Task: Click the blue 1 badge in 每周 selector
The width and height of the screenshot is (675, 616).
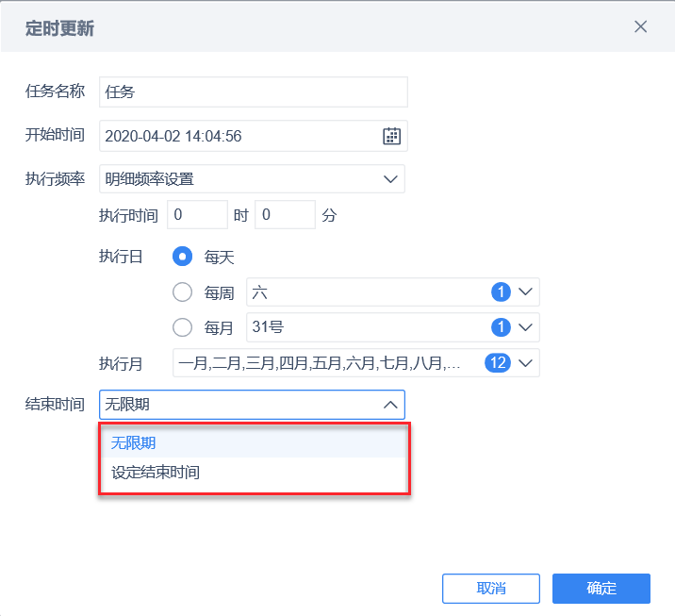Action: point(501,292)
